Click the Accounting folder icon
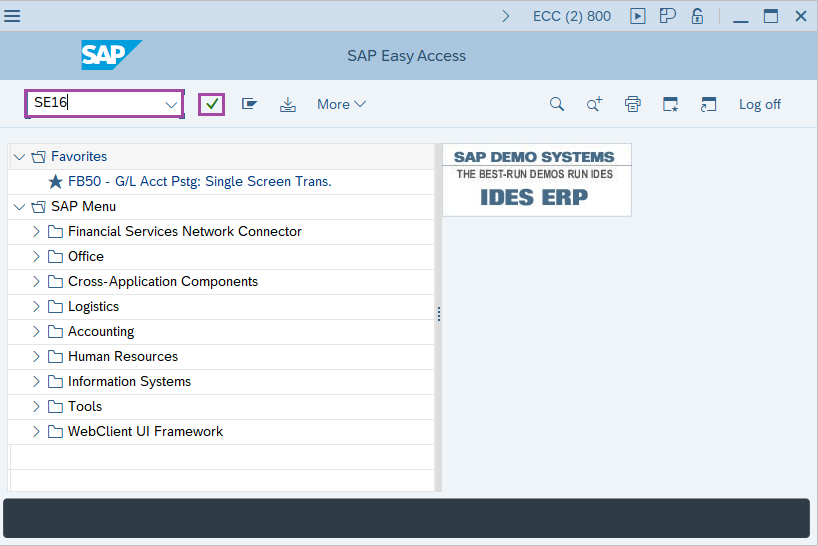The image size is (818, 546). tap(55, 332)
